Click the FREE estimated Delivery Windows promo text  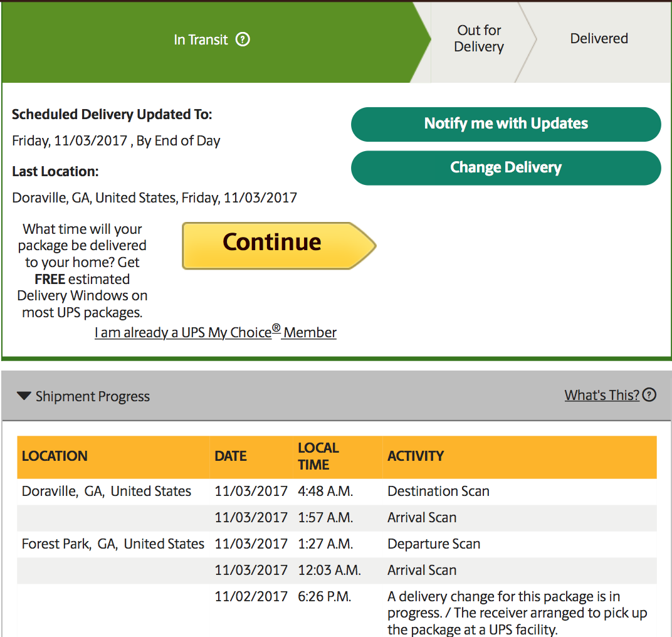(82, 271)
